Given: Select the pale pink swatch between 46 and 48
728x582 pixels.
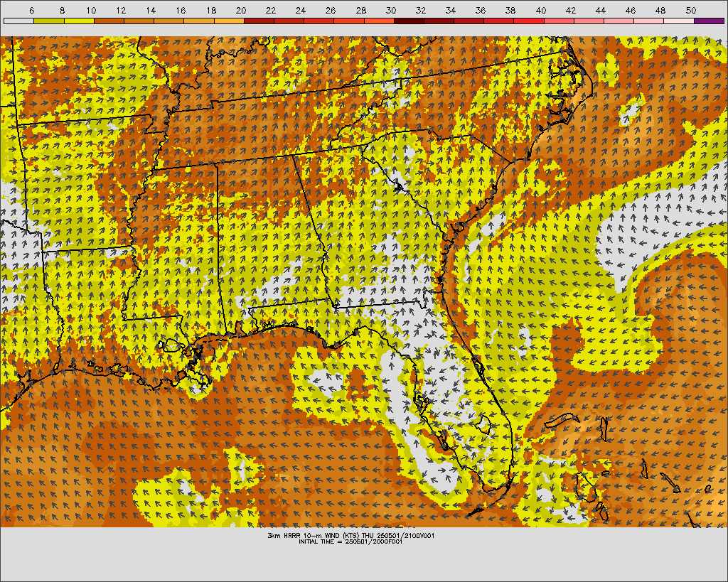Looking at the screenshot, I should [x=649, y=21].
